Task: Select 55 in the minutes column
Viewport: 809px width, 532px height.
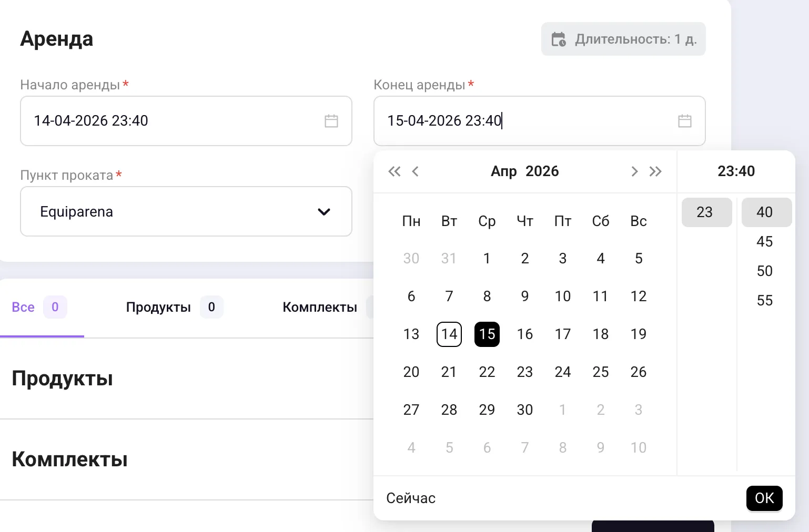Action: pyautogui.click(x=765, y=301)
